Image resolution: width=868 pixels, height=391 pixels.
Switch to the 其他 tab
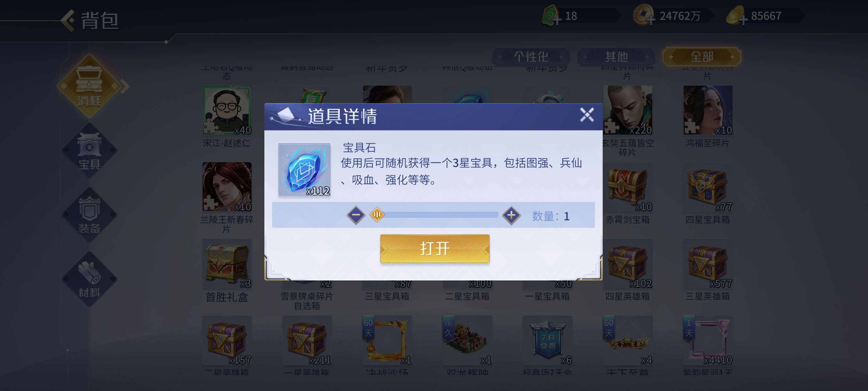[616, 57]
